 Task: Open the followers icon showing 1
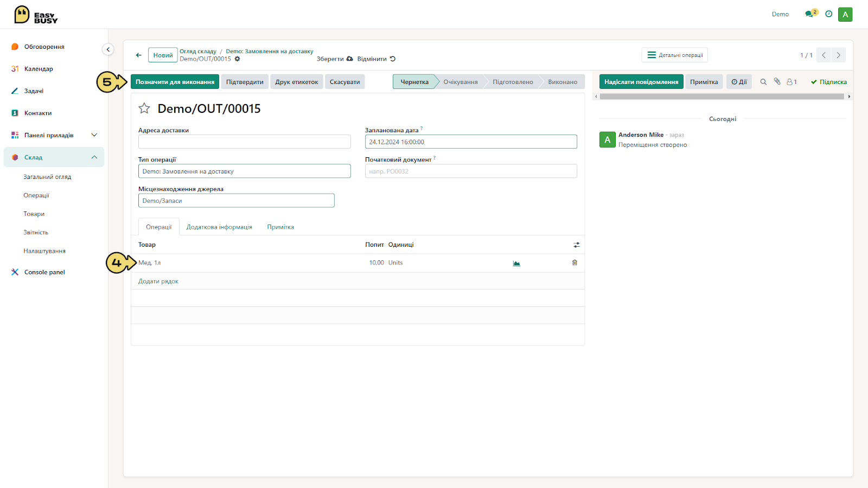point(792,82)
